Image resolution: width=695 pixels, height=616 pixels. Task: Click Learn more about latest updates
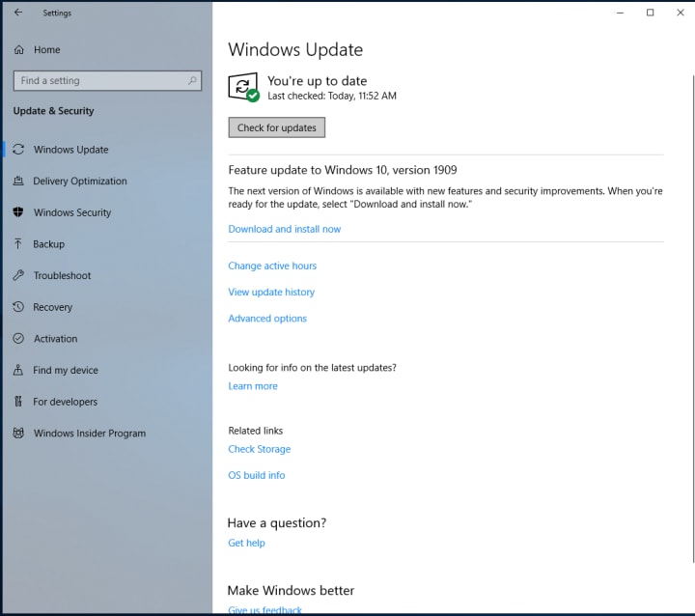[x=253, y=386]
